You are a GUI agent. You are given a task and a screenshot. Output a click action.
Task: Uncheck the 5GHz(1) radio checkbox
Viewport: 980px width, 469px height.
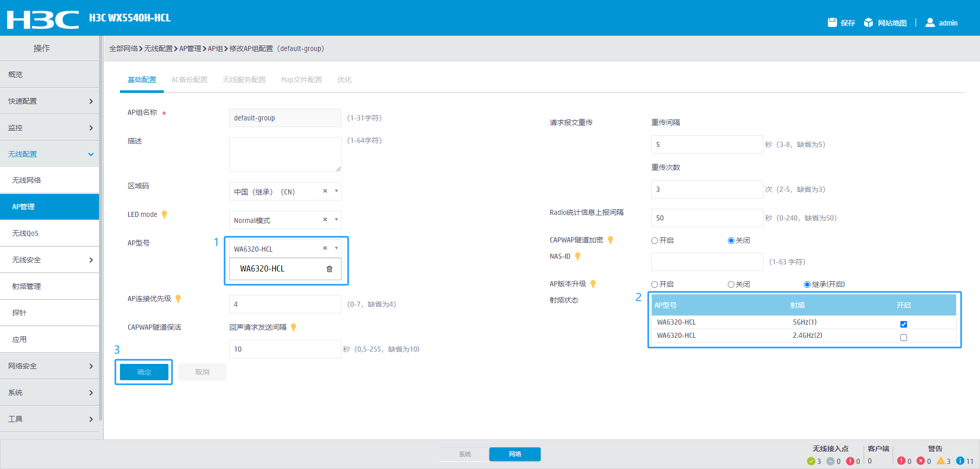[x=903, y=324]
